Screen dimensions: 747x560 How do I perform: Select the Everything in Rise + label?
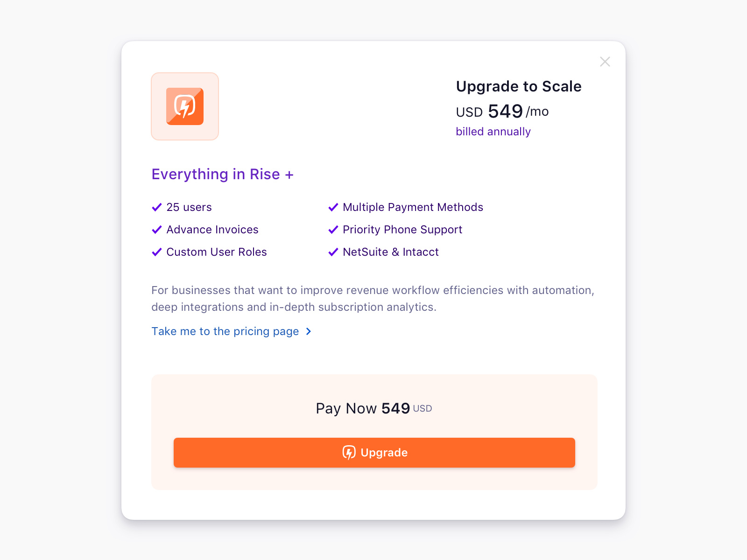click(x=223, y=174)
